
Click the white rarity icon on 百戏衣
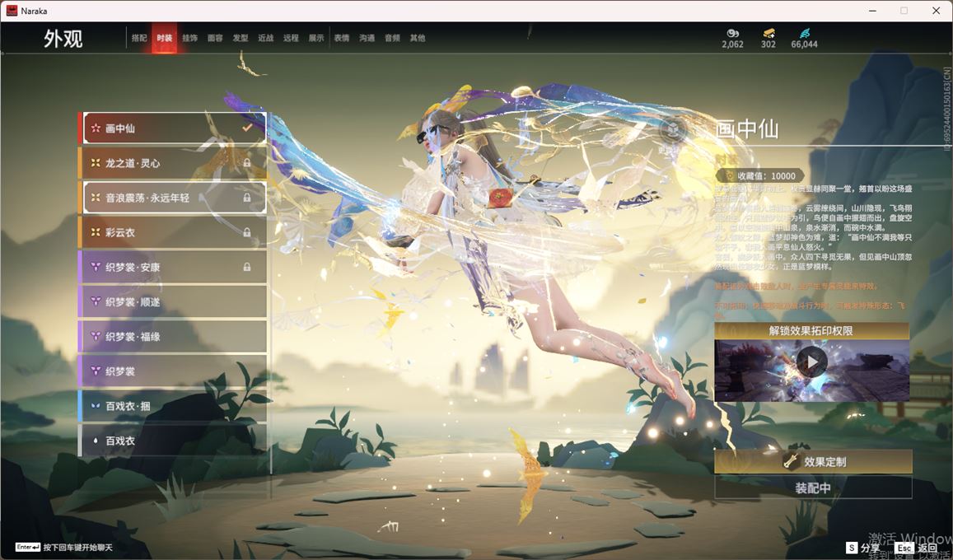pos(96,441)
